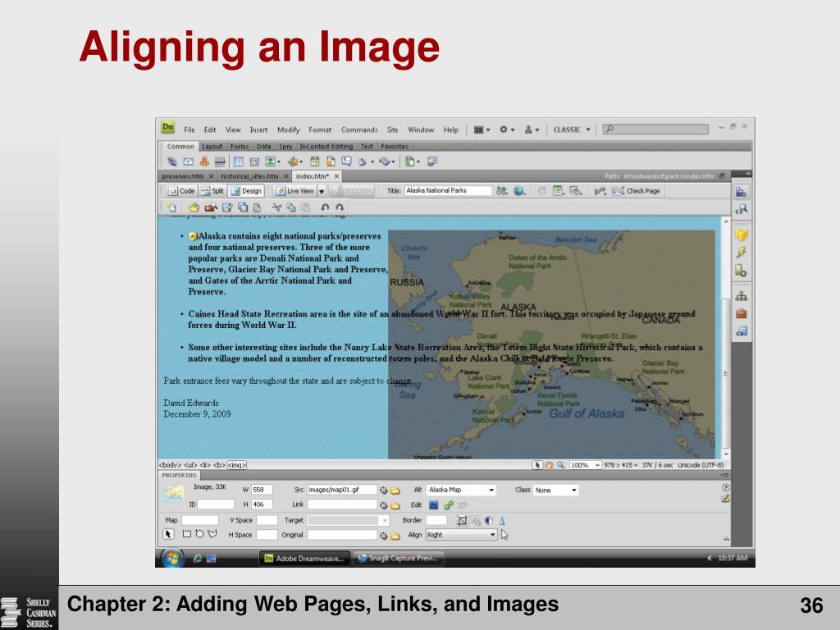Click the Dreamweaver search field
The width and height of the screenshot is (840, 630).
point(655,129)
